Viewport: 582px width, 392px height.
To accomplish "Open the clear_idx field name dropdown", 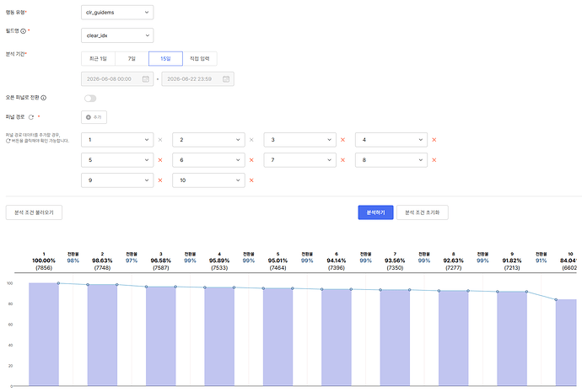I will click(x=117, y=35).
